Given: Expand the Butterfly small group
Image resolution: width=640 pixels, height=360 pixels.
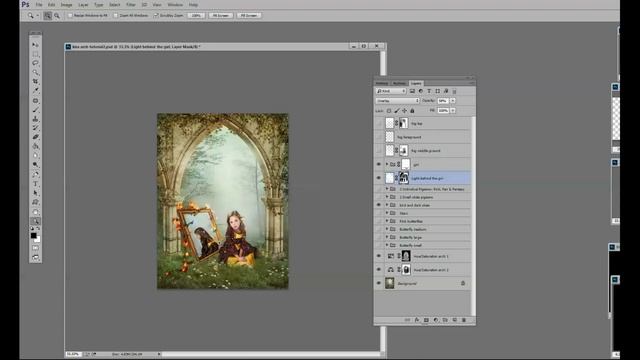Looking at the screenshot, I should 387,245.
